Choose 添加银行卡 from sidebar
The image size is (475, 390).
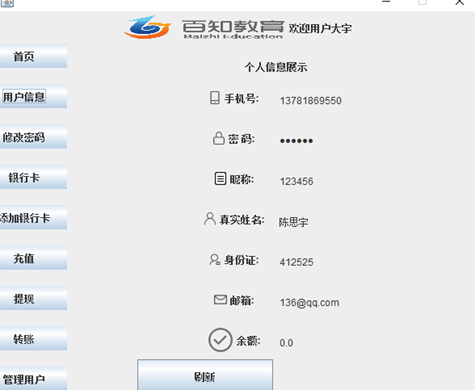pyautogui.click(x=33, y=217)
